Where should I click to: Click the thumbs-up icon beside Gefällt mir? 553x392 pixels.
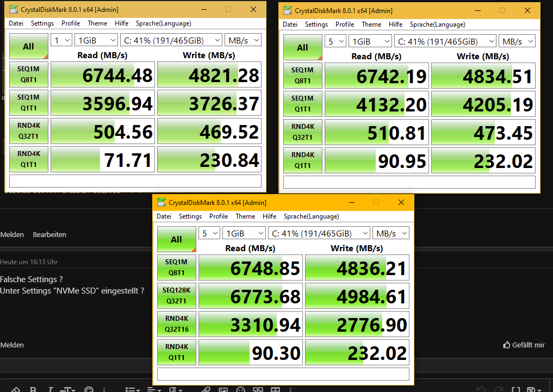506,345
